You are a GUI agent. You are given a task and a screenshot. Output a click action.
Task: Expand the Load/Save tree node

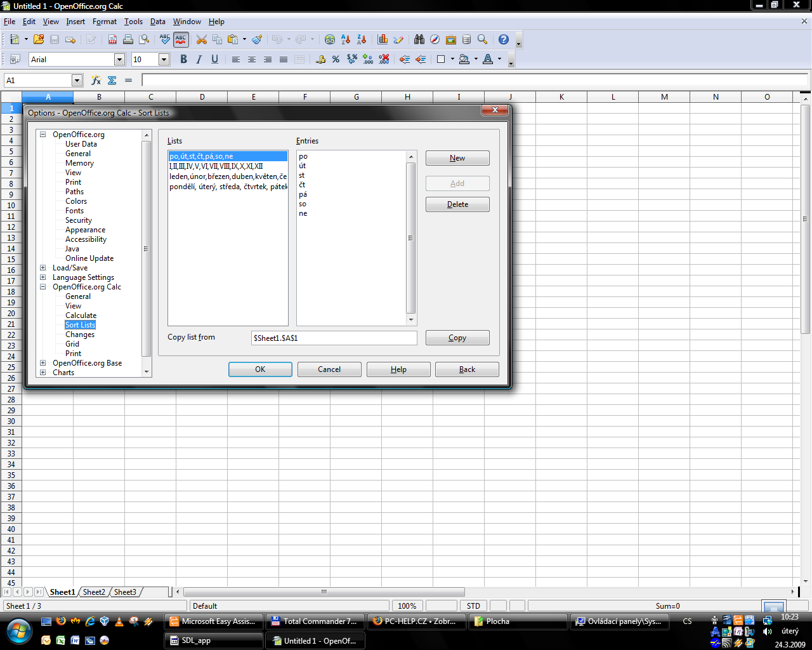43,268
